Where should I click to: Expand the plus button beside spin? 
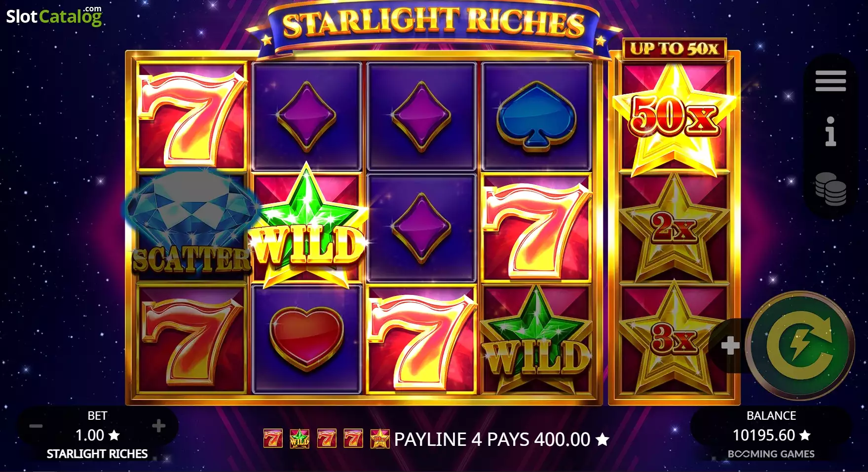click(730, 346)
